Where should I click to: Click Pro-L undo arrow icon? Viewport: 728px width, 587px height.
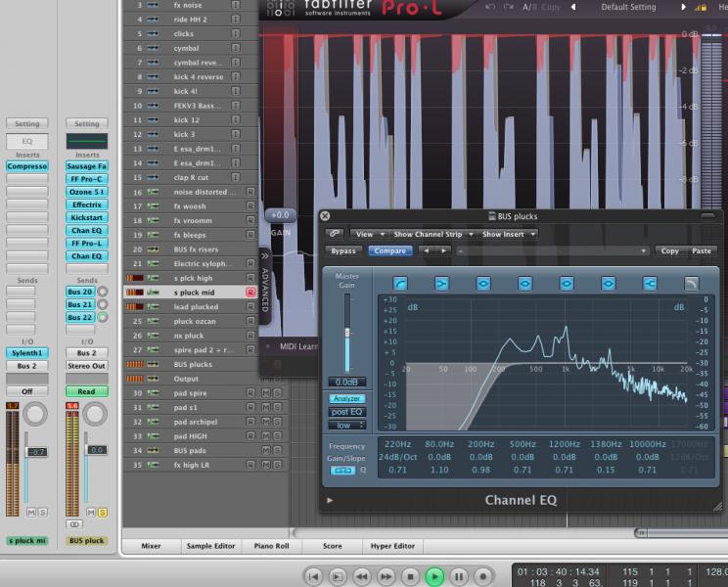pos(490,7)
